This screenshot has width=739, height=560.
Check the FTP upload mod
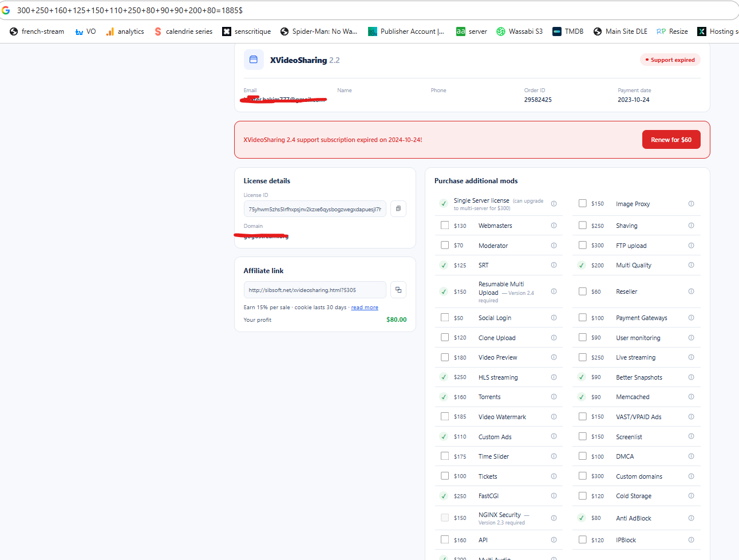click(582, 245)
